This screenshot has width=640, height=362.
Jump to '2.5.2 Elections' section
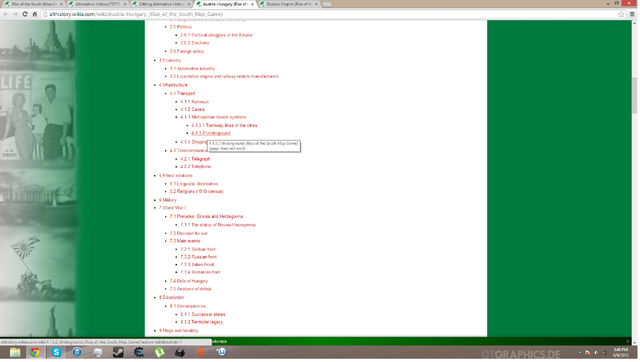pos(195,43)
